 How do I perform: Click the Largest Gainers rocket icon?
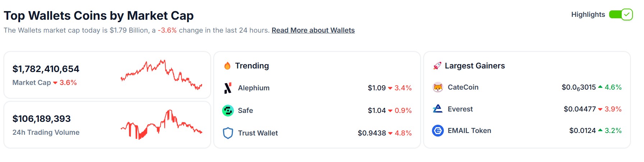437,66
